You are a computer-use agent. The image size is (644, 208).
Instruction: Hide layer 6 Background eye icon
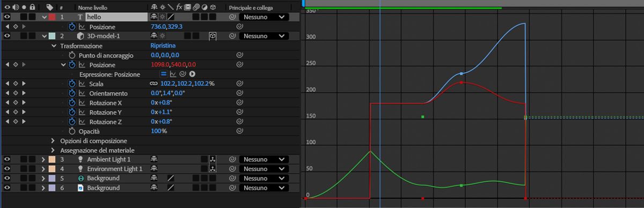click(x=8, y=188)
